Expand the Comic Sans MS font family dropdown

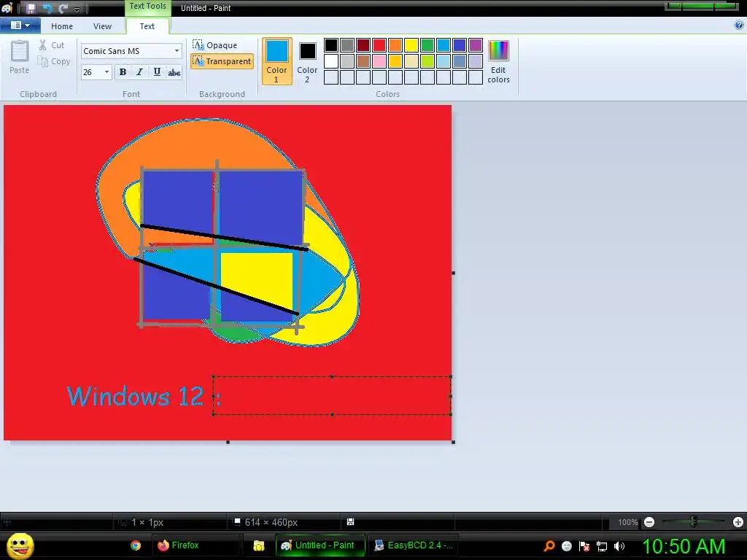[x=177, y=51]
